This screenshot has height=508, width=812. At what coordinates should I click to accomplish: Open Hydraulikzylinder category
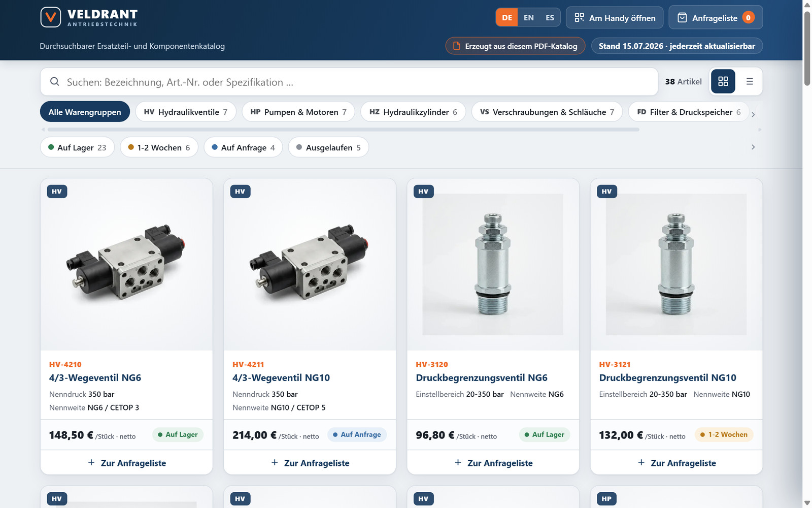[413, 112]
